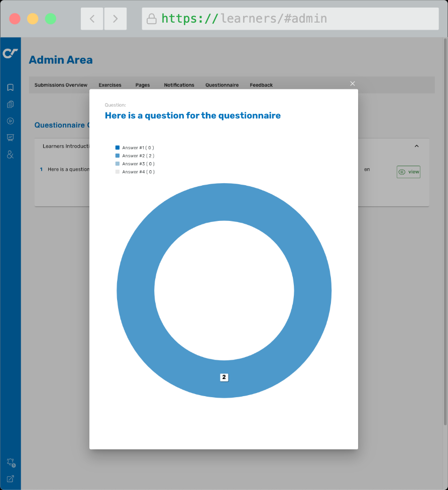Select the exercises icon in the sidebar
Screen dimensions: 448x490
(10, 104)
